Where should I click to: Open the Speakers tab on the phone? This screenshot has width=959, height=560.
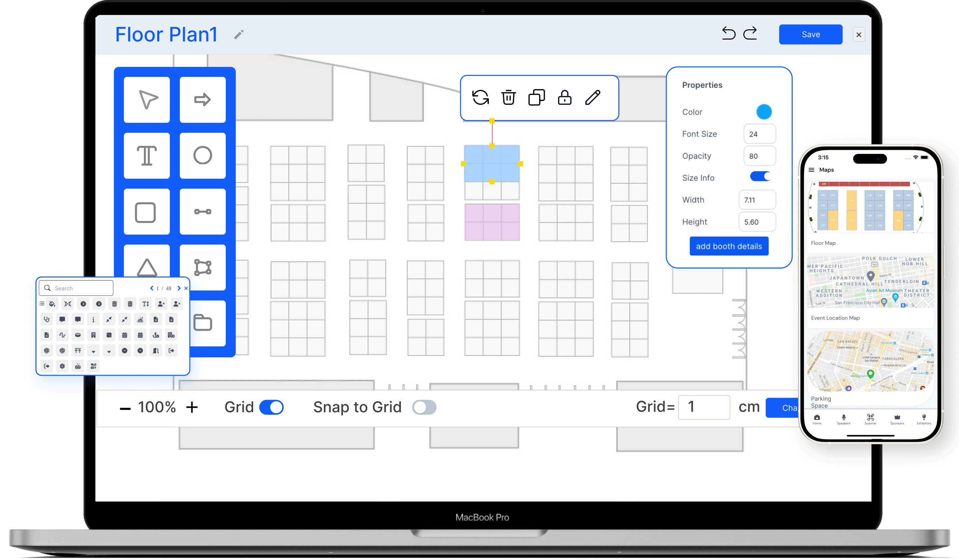click(x=844, y=419)
